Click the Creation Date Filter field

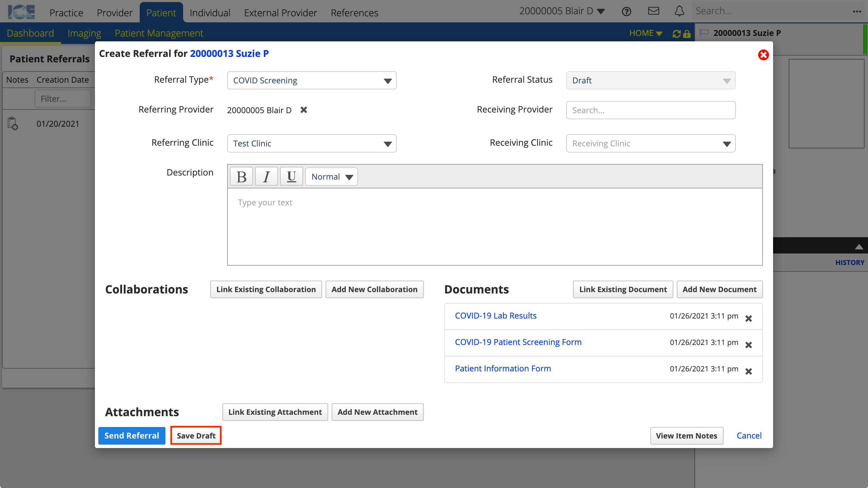click(x=63, y=99)
